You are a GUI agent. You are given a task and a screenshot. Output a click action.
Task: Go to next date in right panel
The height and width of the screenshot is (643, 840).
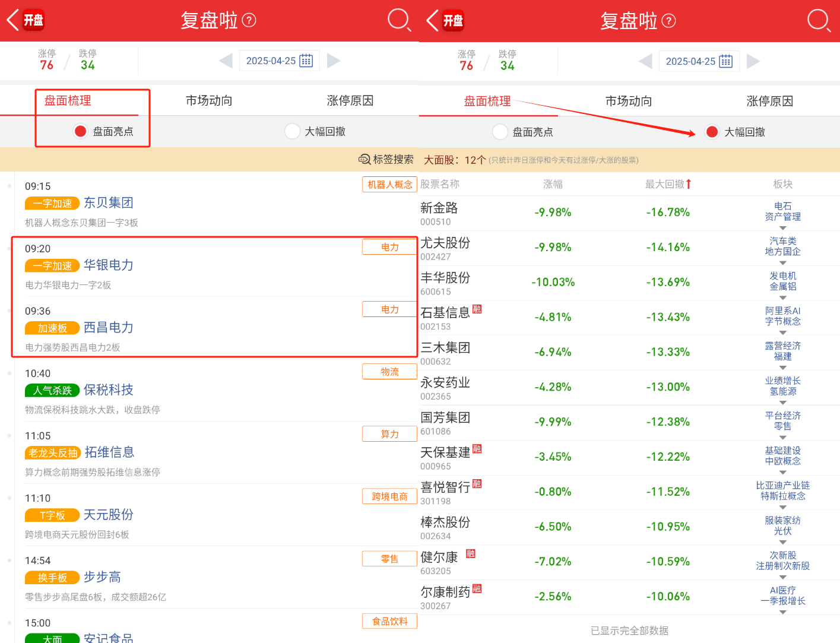coord(753,61)
